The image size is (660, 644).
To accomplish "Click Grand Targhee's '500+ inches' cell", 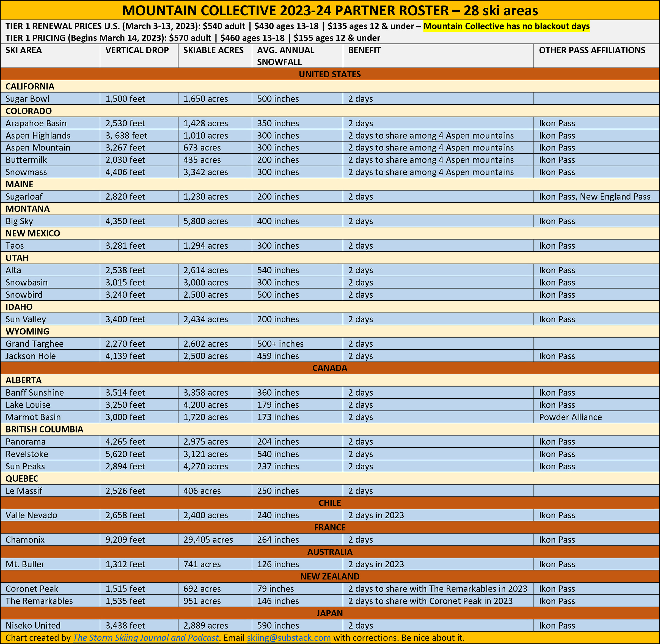I will point(298,343).
